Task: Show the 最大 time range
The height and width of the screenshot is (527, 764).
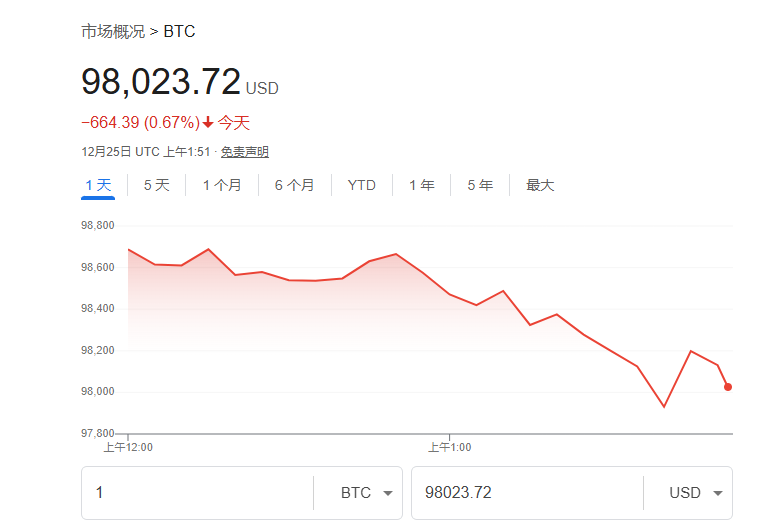Action: pos(540,185)
